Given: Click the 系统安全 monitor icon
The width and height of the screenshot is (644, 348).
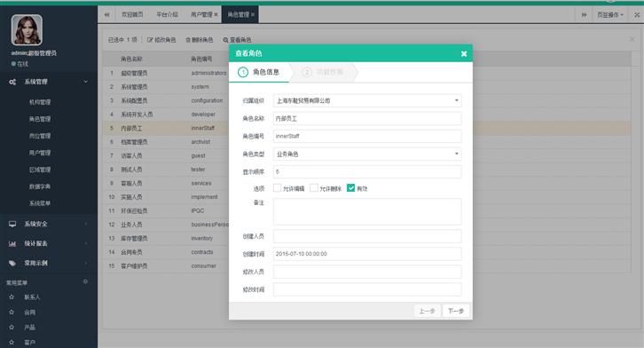Looking at the screenshot, I should (x=12, y=224).
